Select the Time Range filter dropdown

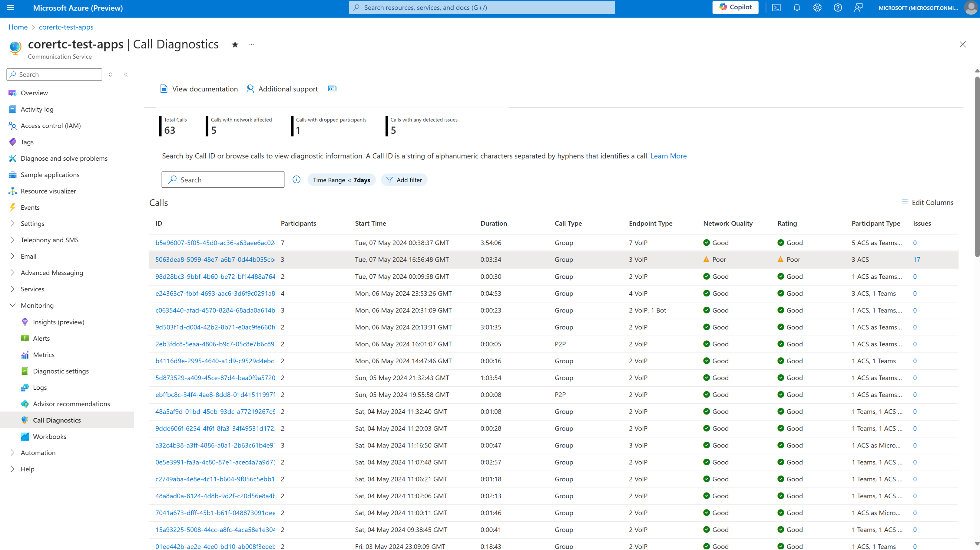[x=341, y=179]
